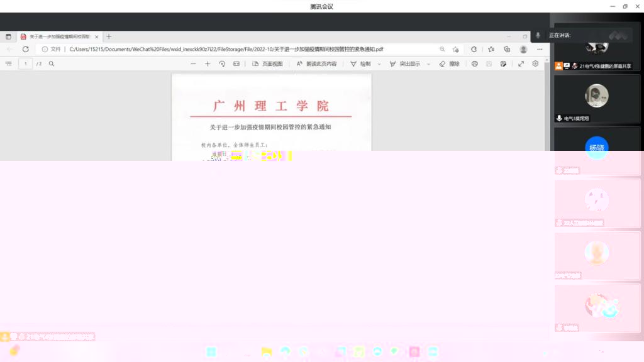This screenshot has width=644, height=362.
Task: Refresh the browser page
Action: point(25,49)
